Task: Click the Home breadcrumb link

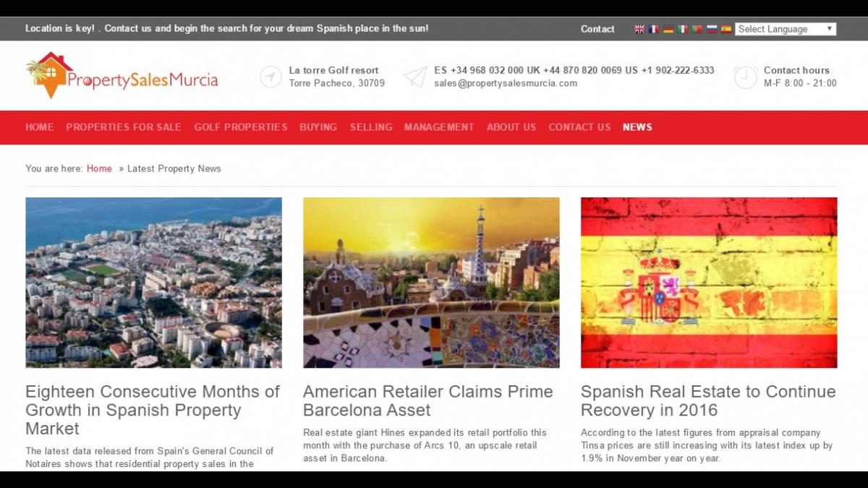Action: pos(99,168)
